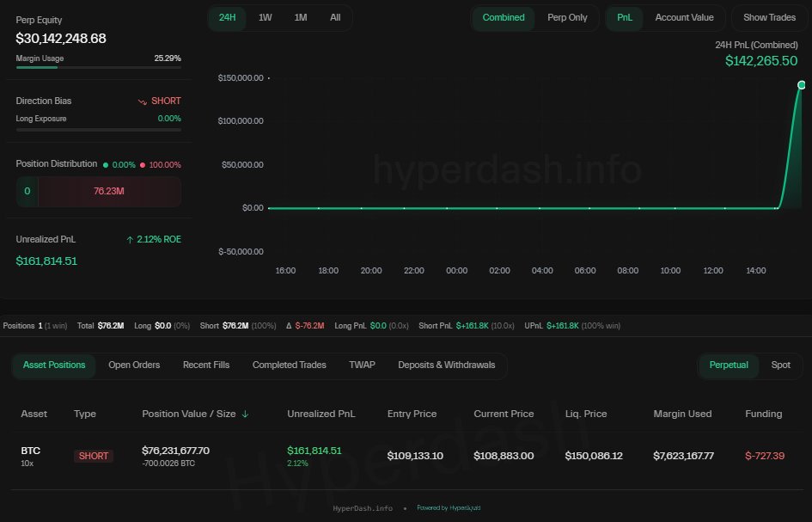Click the Liq. Price column header
Image resolution: width=812 pixels, height=522 pixels.
point(586,414)
